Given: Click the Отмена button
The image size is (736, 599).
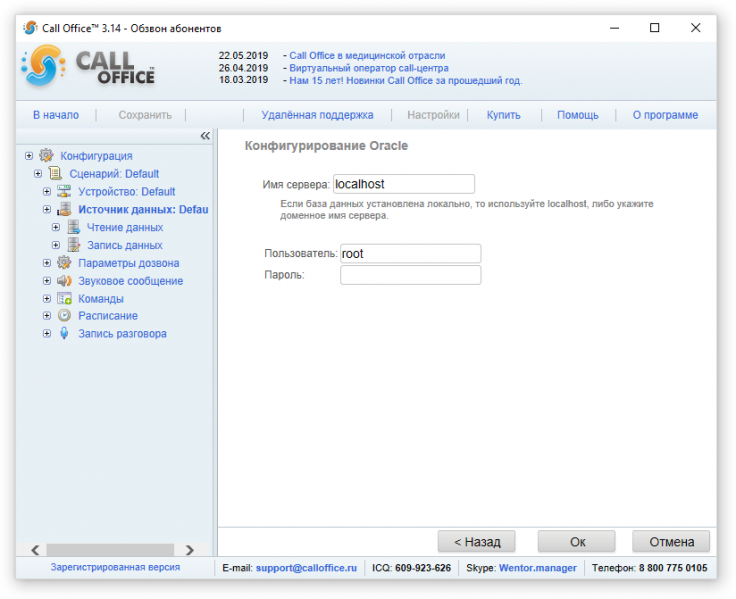Looking at the screenshot, I should pyautogui.click(x=671, y=542).
